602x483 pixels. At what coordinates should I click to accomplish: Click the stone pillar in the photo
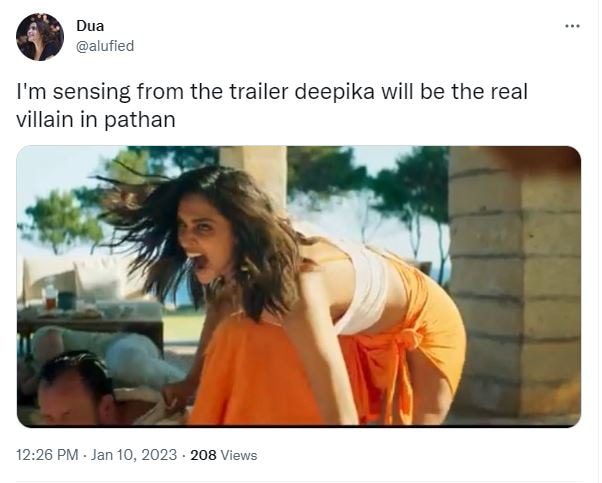pos(514,284)
